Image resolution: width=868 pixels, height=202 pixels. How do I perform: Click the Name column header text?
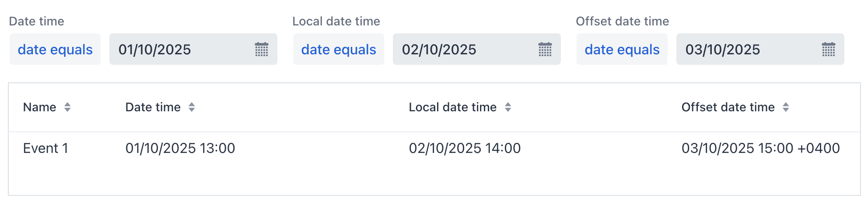tap(39, 107)
